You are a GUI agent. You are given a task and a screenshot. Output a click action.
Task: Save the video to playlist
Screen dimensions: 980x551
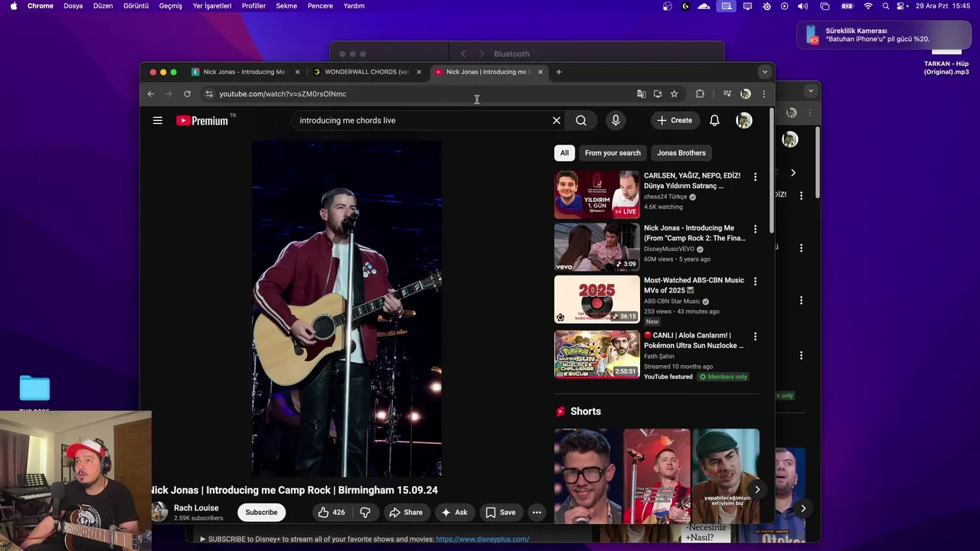pyautogui.click(x=501, y=512)
